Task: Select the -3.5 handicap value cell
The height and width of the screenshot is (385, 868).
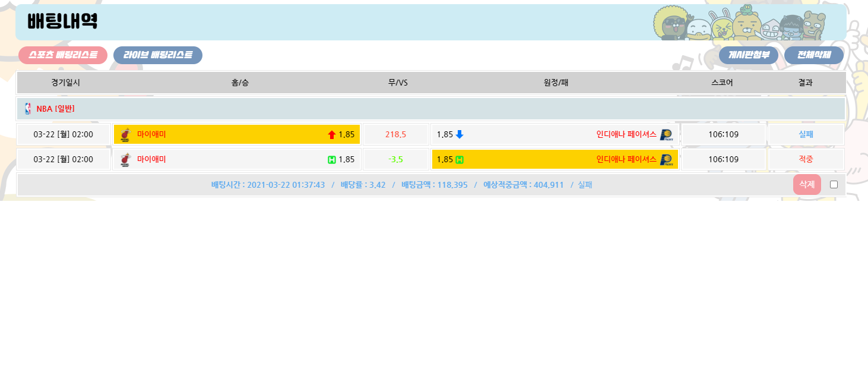Action: click(x=395, y=159)
